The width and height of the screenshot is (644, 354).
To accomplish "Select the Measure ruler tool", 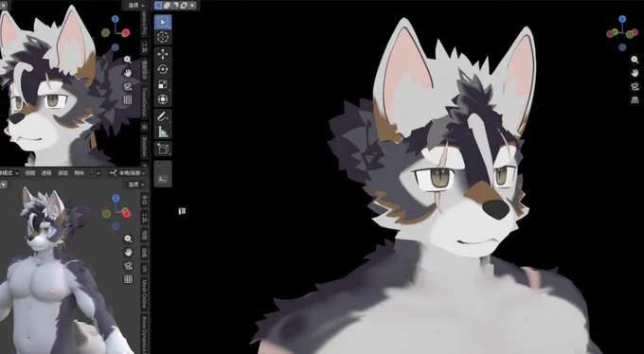I will pos(163,132).
